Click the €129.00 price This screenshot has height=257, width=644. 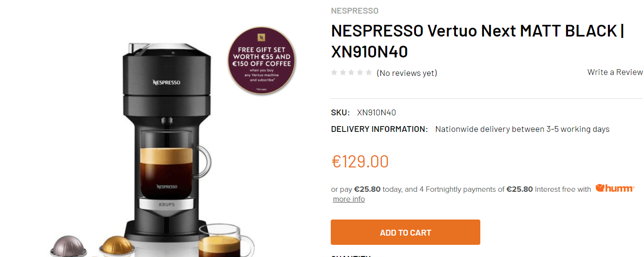coord(360,161)
